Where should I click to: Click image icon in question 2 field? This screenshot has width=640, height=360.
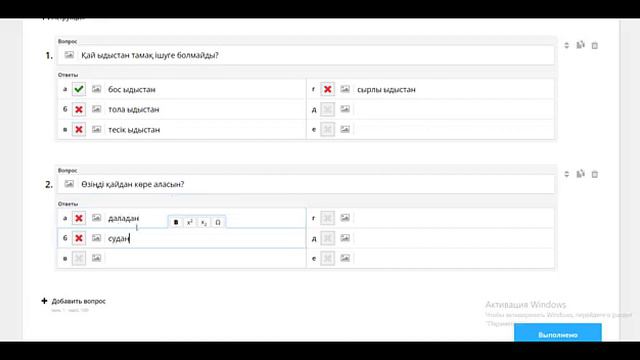[x=69, y=184]
